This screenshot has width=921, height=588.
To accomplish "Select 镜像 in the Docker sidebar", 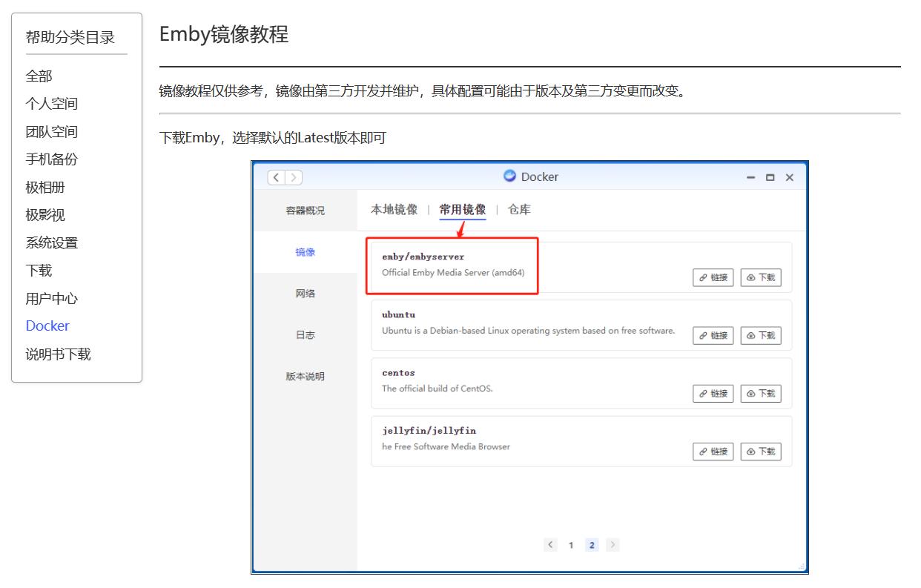I will (x=305, y=251).
